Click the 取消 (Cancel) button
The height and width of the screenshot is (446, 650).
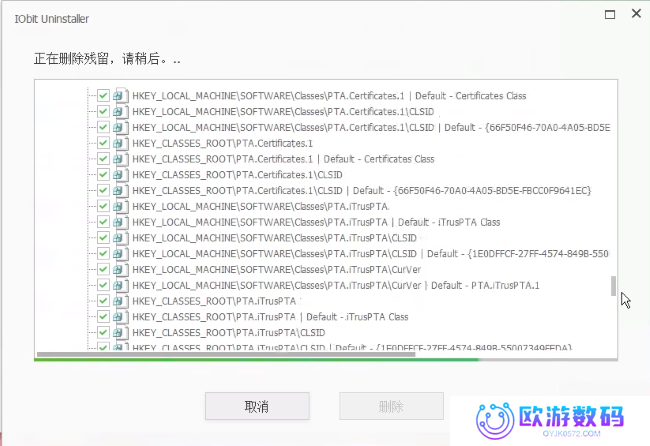pyautogui.click(x=257, y=406)
